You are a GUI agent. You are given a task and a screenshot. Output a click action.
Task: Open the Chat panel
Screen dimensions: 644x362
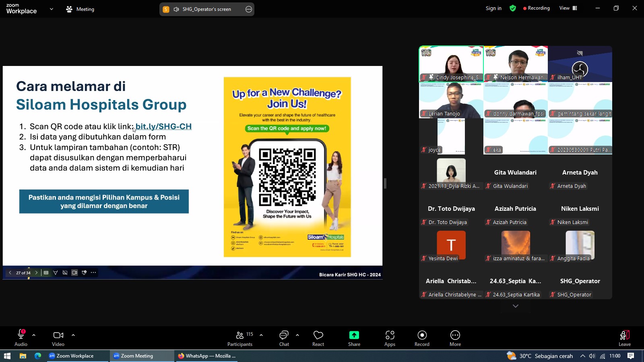click(x=284, y=338)
